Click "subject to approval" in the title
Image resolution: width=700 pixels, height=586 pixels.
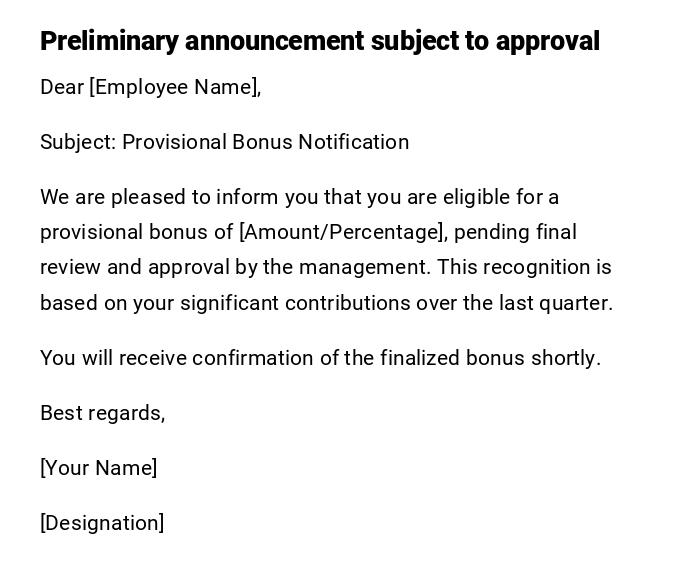click(485, 41)
